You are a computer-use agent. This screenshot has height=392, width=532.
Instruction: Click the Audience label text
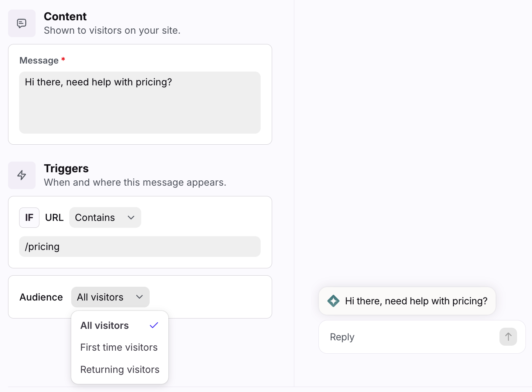tap(41, 297)
